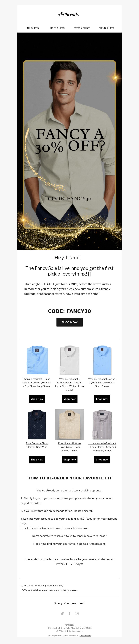This screenshot has height=644, width=139.
Task: Open the beige pure linen shirt image
Action: 70,424
